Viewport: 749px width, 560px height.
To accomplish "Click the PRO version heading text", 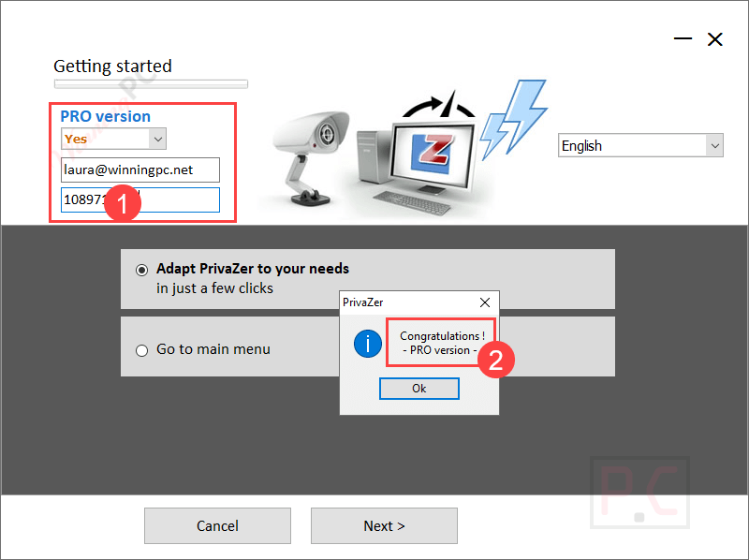I will [106, 116].
